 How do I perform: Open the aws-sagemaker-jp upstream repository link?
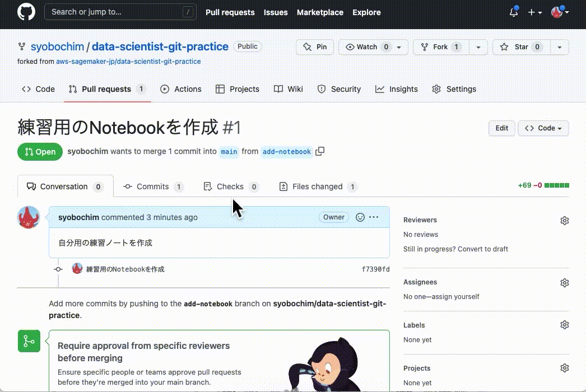pyautogui.click(x=128, y=61)
